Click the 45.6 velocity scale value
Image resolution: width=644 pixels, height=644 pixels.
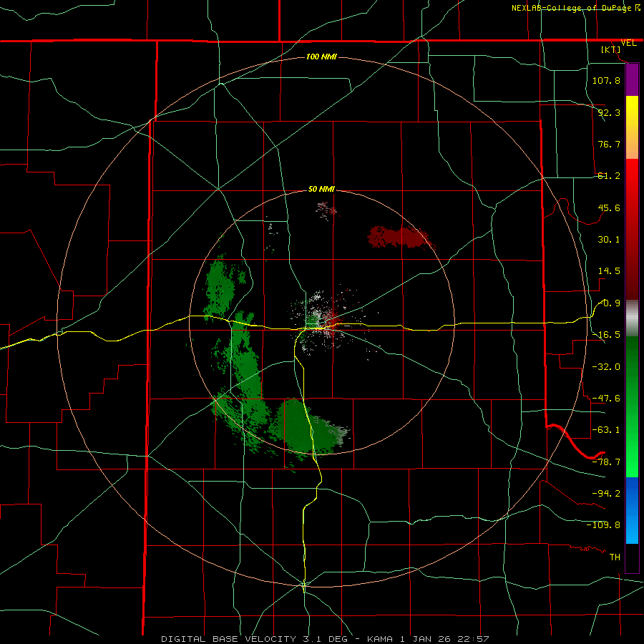pos(609,208)
